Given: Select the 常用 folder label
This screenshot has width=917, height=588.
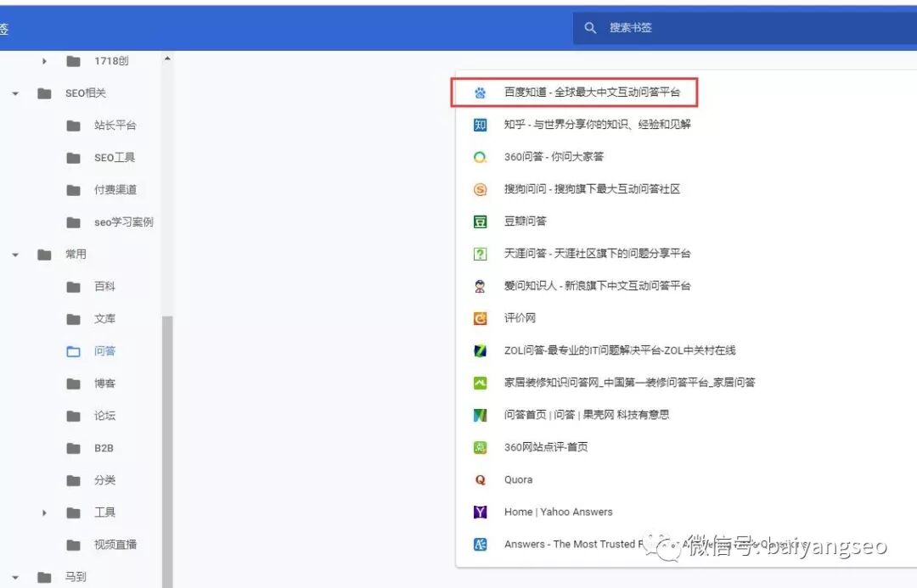Looking at the screenshot, I should (76, 255).
